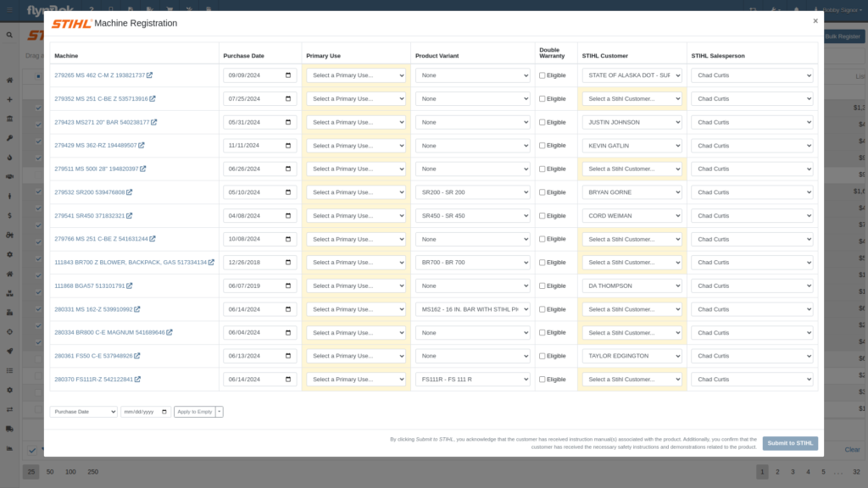Open calendar picker for 07/25/2024 purchase date
This screenshot has height=488, width=868.
pyautogui.click(x=288, y=98)
